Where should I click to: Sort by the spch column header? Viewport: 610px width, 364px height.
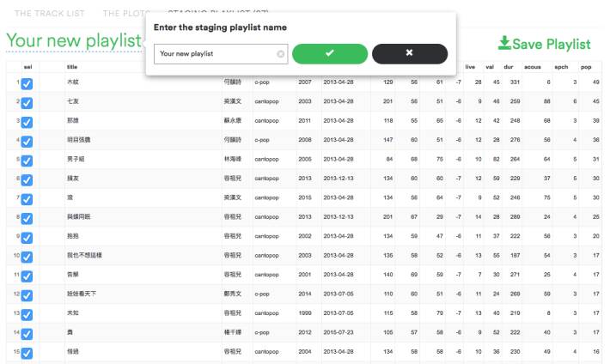[x=561, y=67]
